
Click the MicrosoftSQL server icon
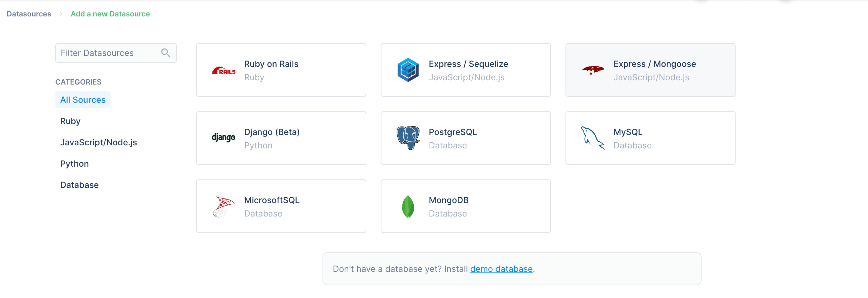pos(224,206)
